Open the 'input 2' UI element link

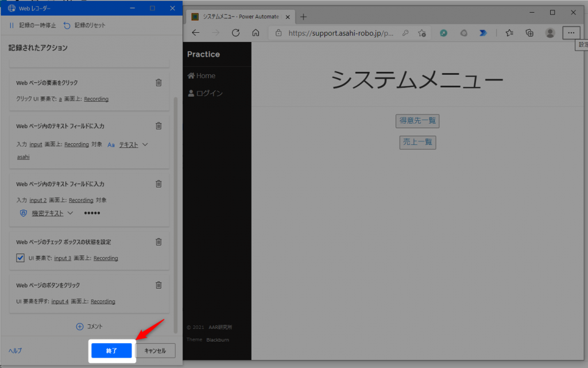[x=38, y=200]
